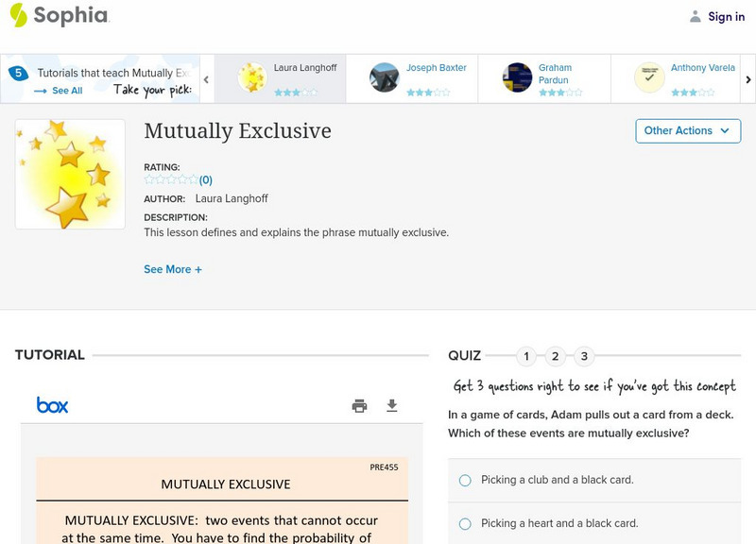The width and height of the screenshot is (756, 544).
Task: Select answer picking a club and black card
Action: (x=464, y=480)
